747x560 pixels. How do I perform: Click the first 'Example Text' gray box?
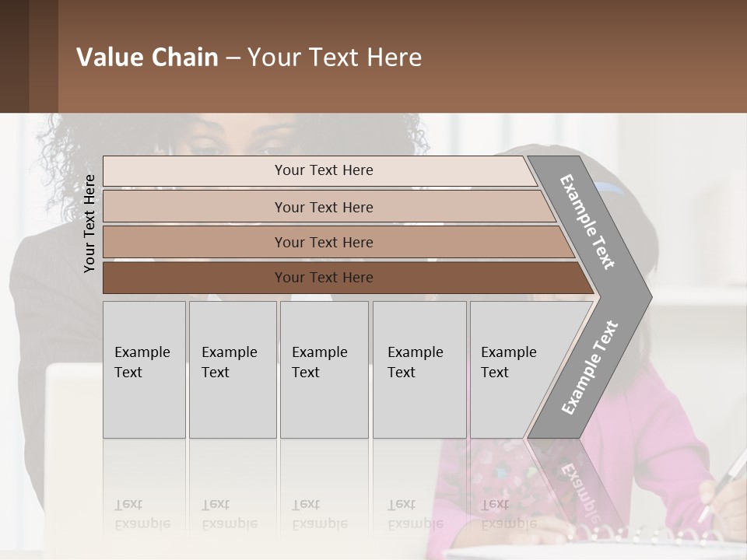click(144, 369)
